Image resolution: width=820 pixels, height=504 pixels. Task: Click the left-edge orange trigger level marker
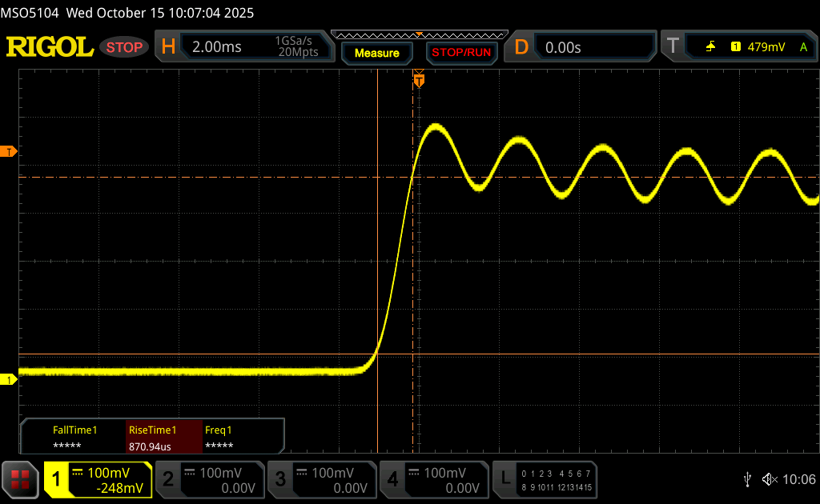[x=10, y=151]
